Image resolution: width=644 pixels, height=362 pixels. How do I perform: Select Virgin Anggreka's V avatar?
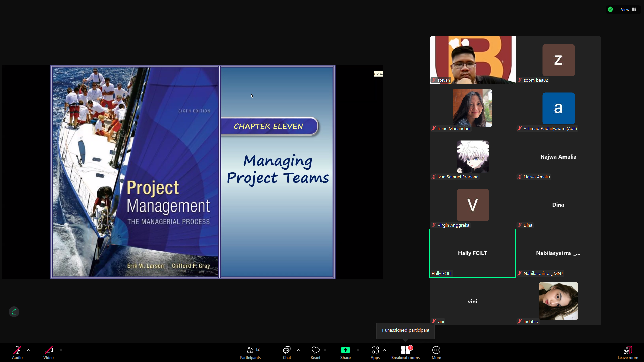[x=473, y=205]
